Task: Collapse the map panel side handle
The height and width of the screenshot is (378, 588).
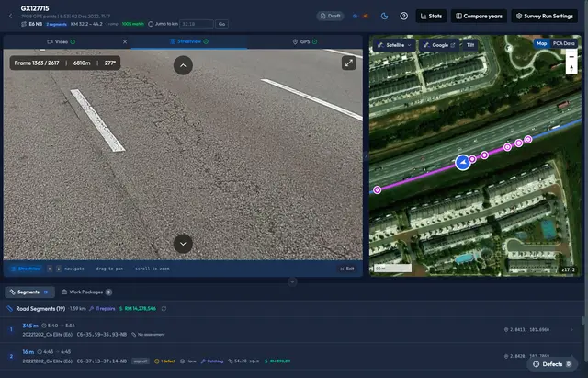Action: (x=366, y=155)
